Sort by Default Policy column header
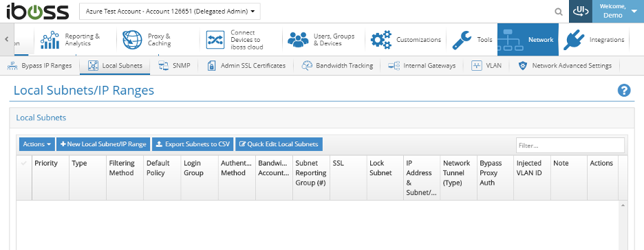This screenshot has width=644, height=250. coord(162,177)
